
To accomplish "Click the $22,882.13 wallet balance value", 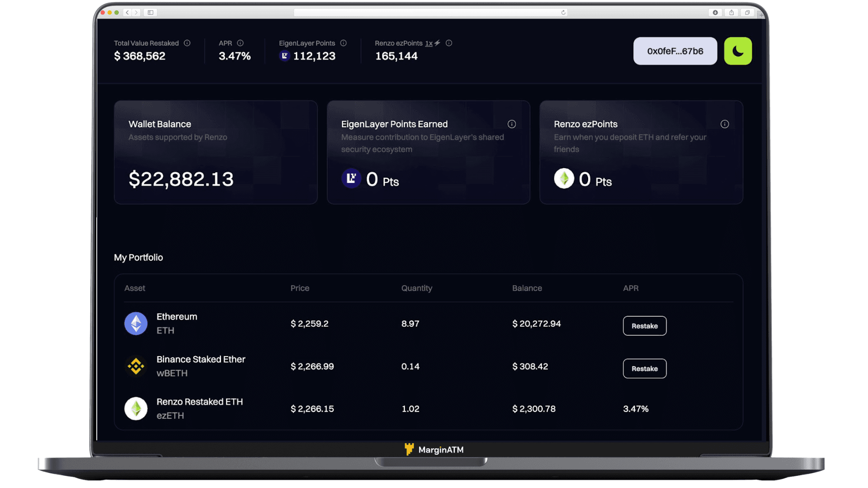I will [x=181, y=179].
